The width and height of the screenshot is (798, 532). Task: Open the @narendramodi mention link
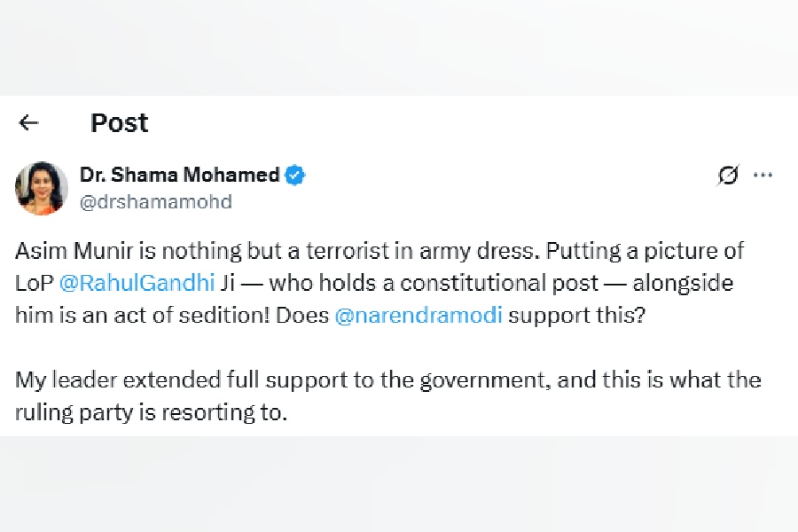pos(419,317)
